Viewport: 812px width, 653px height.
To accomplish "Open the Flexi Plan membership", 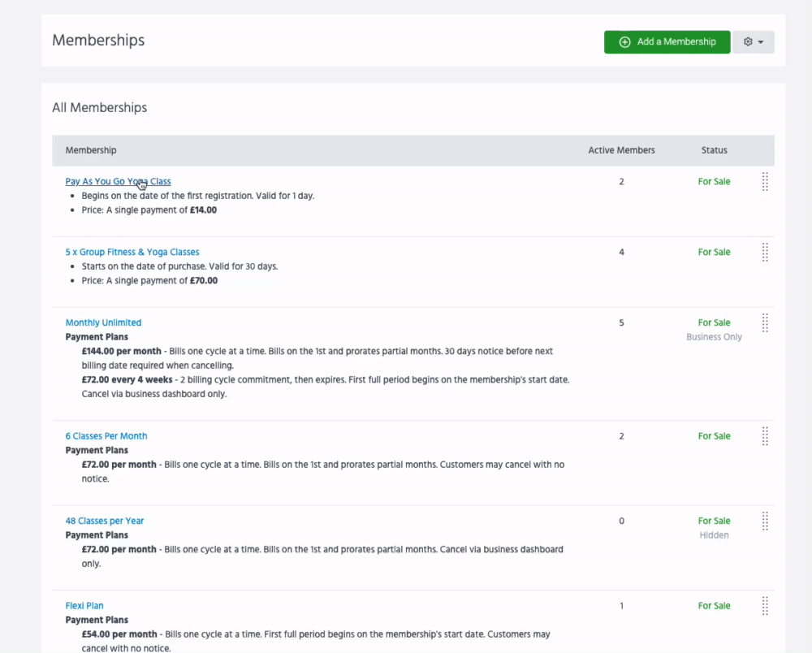I will click(84, 606).
